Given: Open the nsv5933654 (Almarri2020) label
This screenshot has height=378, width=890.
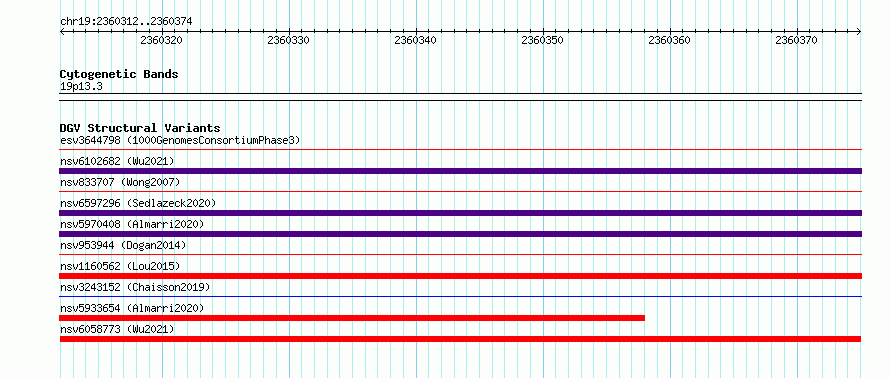Looking at the screenshot, I should [132, 308].
